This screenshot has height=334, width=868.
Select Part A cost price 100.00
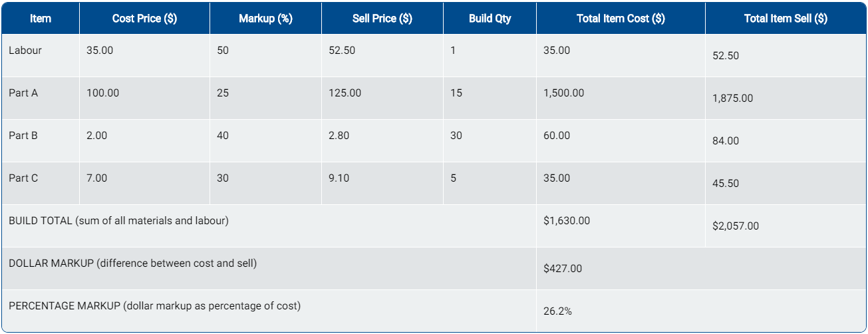tap(103, 93)
